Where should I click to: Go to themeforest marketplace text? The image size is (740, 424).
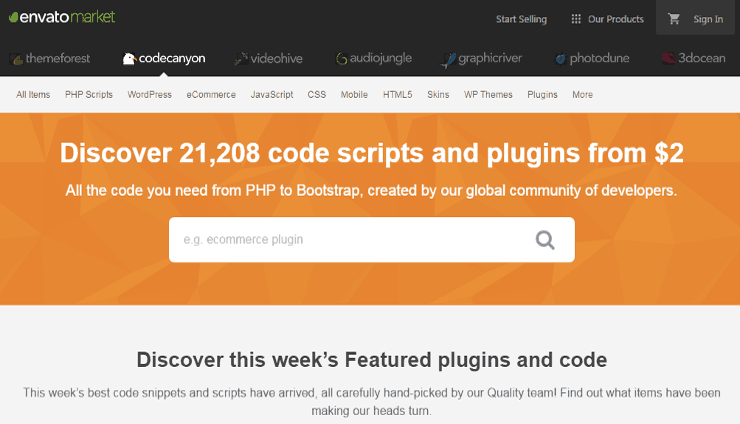[x=58, y=59]
